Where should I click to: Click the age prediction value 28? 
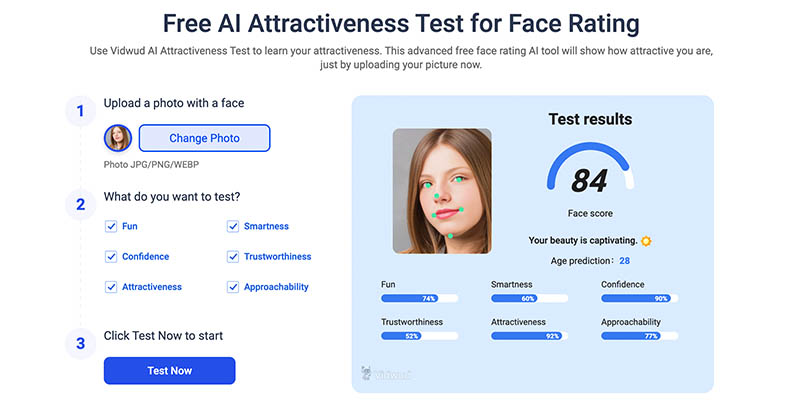[624, 261]
